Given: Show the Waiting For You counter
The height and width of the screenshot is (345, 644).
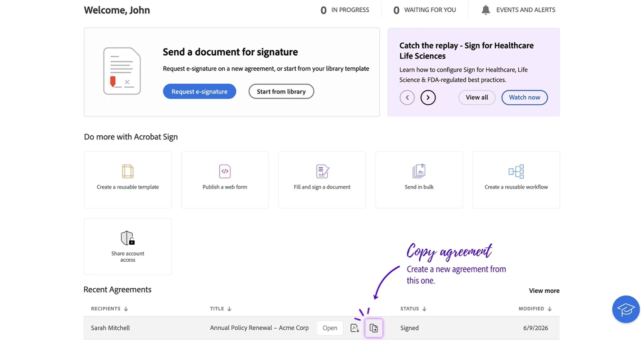Looking at the screenshot, I should click(x=424, y=10).
